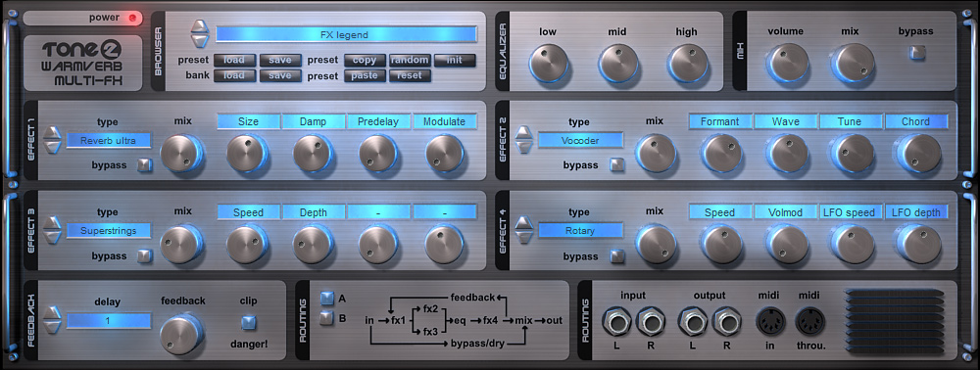The image size is (980, 370).
Task: Step Effect 4 type up
Action: pos(523,223)
